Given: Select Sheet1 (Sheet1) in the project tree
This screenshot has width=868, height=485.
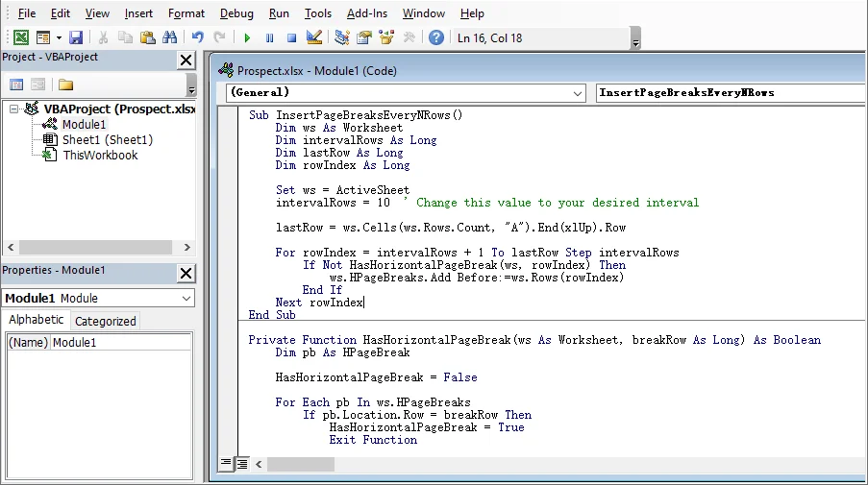Looking at the screenshot, I should tap(108, 140).
